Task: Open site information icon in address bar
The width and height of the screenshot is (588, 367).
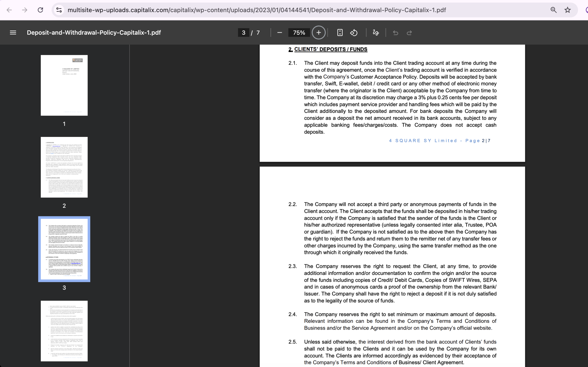Action: coord(59,10)
